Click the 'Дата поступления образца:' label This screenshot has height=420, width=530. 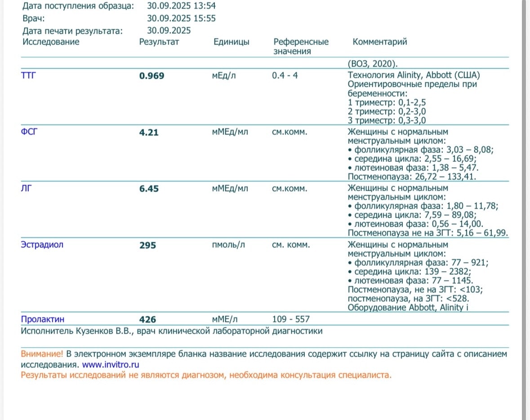(x=78, y=6)
